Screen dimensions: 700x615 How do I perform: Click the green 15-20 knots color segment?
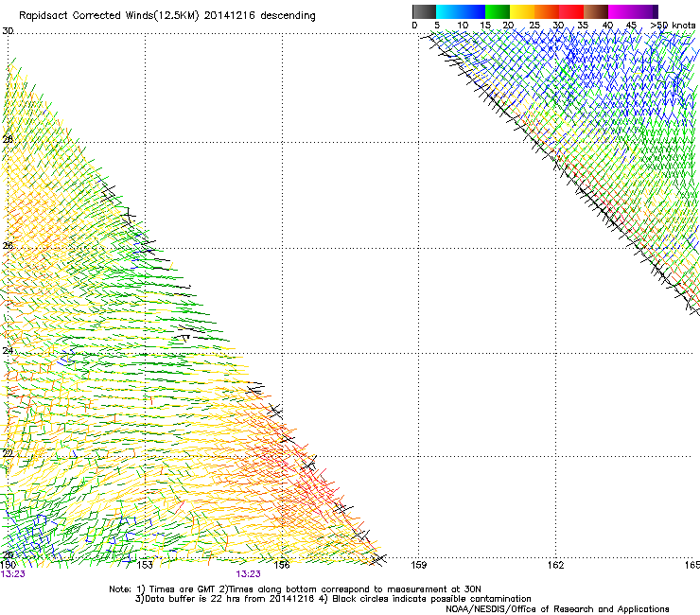point(498,11)
